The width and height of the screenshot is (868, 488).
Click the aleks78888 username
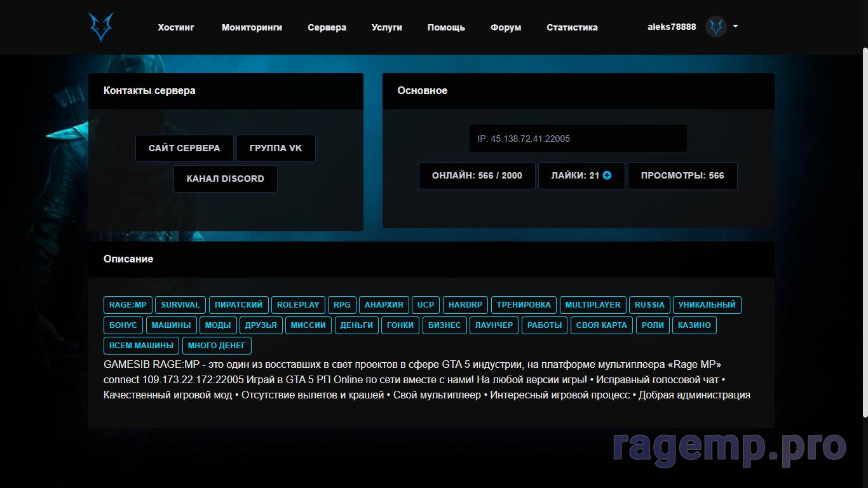click(x=672, y=27)
